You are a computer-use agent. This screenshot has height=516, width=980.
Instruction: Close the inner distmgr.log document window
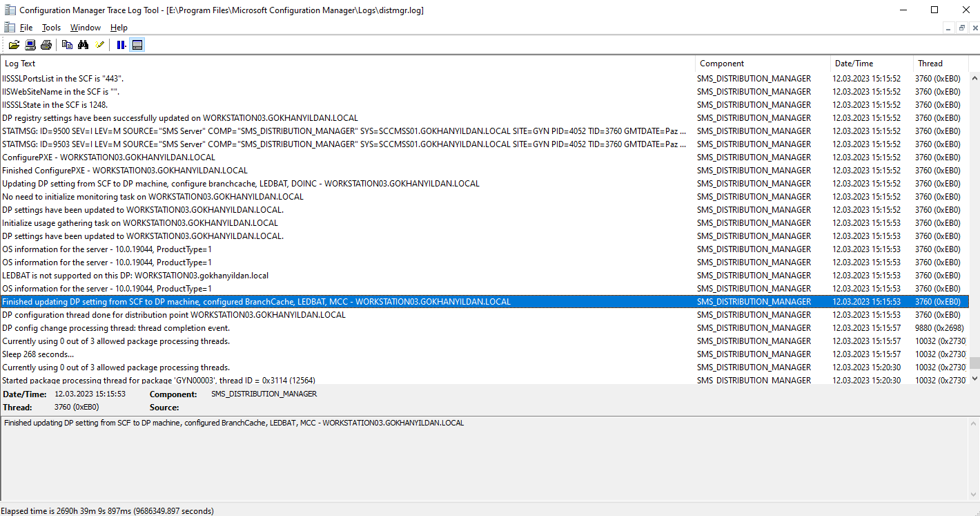pos(974,28)
